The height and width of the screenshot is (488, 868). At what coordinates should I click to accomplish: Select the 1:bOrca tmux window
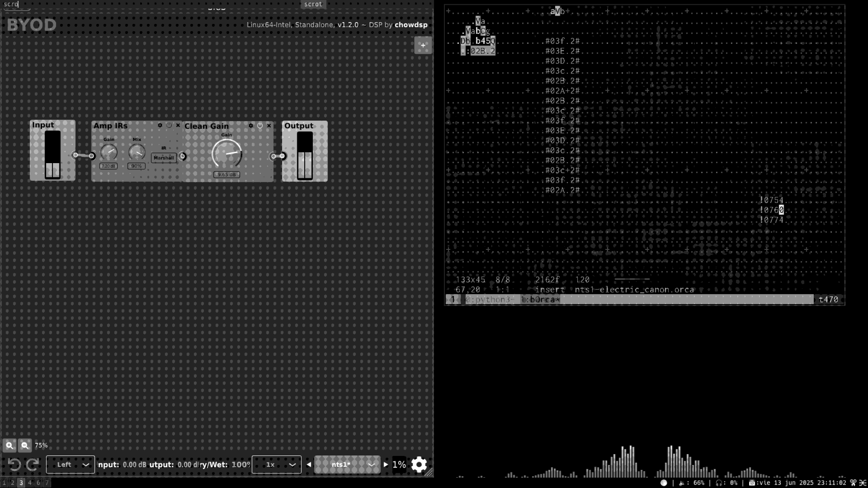pyautogui.click(x=540, y=299)
